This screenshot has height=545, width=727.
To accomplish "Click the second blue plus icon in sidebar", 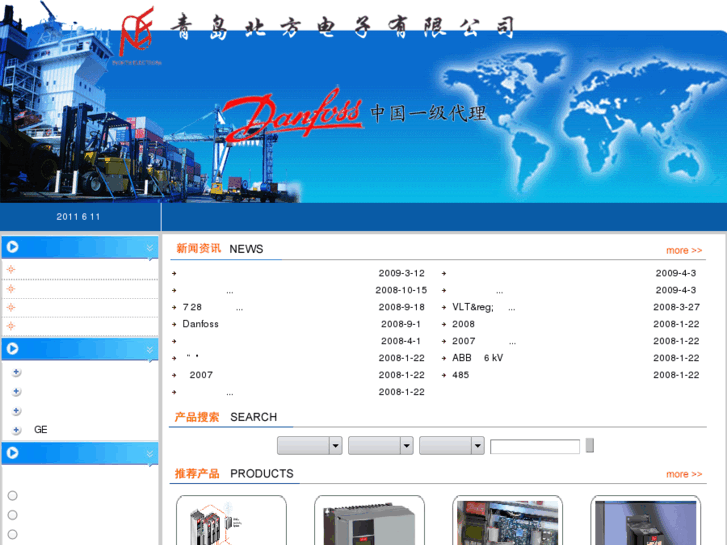I will (x=16, y=391).
